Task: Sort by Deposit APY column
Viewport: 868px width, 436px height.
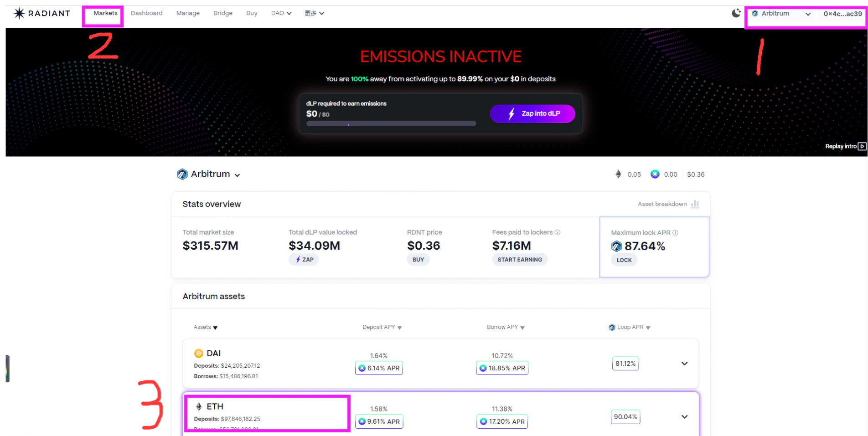Action: (x=382, y=327)
